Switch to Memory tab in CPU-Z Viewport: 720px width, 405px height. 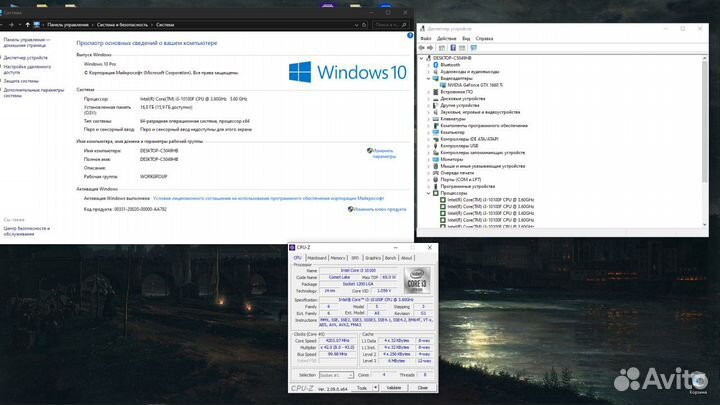tap(338, 258)
